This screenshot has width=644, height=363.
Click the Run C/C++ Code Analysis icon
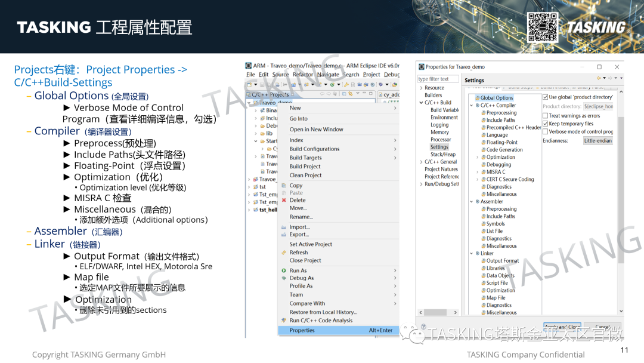pyautogui.click(x=284, y=320)
